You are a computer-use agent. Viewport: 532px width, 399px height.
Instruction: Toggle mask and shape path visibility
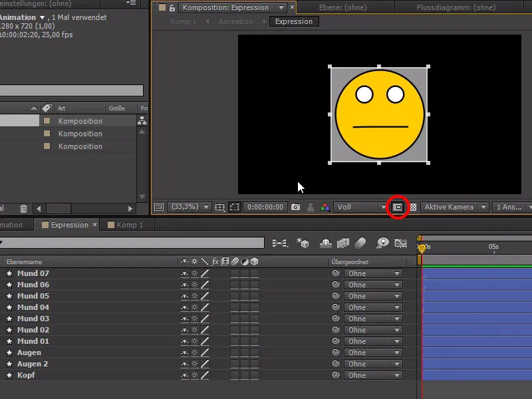click(235, 207)
